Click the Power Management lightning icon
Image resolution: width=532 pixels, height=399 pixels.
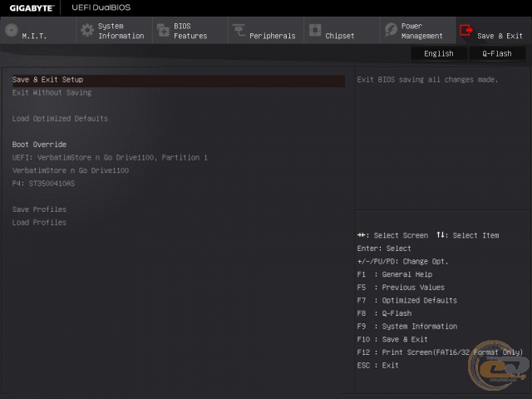click(x=391, y=30)
